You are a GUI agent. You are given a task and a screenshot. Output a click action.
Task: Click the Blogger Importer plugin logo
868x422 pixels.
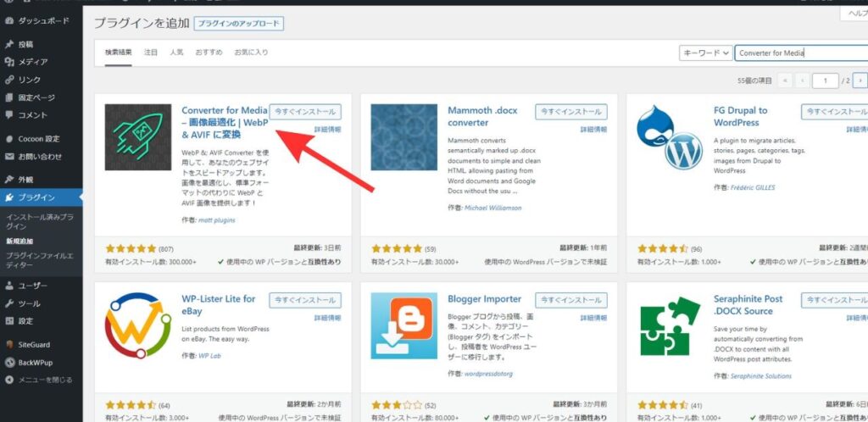[x=404, y=325]
